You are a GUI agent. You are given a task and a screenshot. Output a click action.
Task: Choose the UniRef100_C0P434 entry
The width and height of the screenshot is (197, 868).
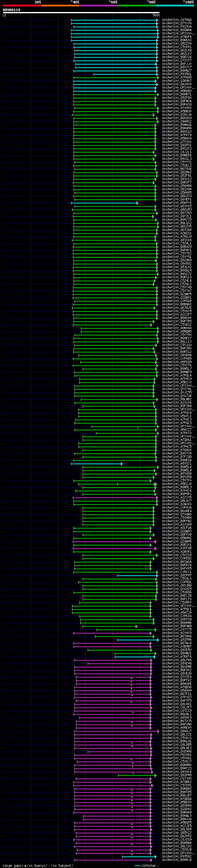(x=177, y=507)
